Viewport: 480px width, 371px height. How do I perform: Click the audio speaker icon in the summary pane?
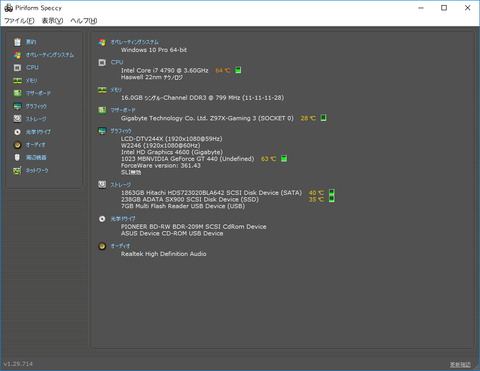[x=102, y=246]
